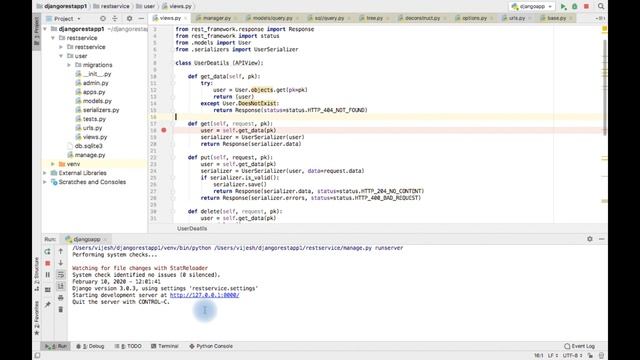Viewport: 640px width, 360px height.
Task: Open the Project panel settings gear
Action: click(129, 18)
